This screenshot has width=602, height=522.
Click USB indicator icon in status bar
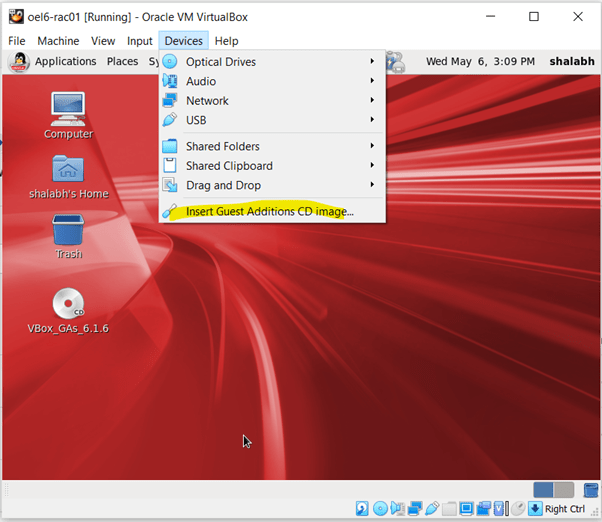433,509
